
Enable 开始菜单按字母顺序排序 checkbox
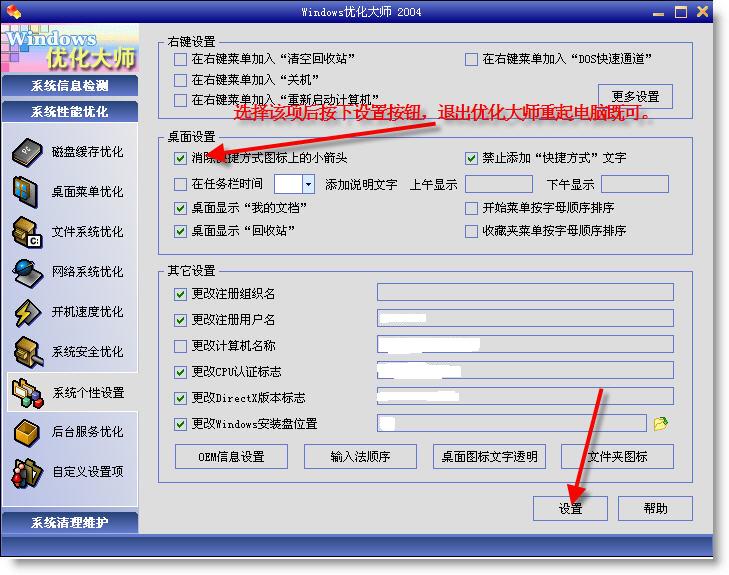[471, 208]
